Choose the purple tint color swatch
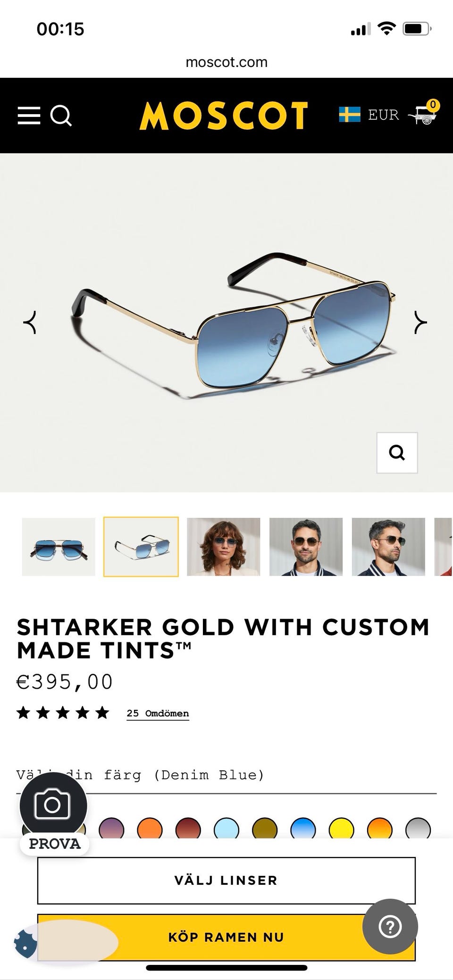The image size is (453, 980). [111, 829]
